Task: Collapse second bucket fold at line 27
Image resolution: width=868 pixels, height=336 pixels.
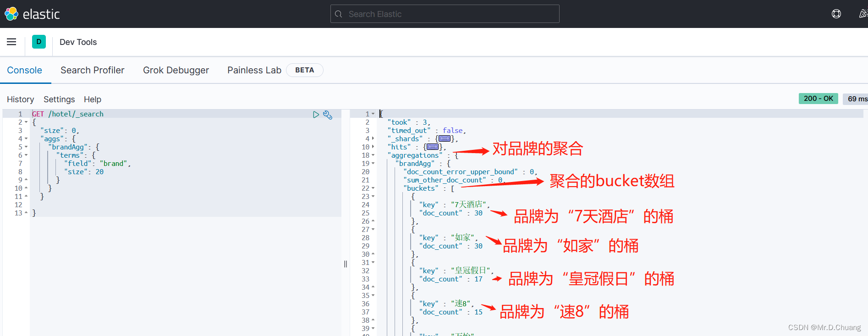Action: pyautogui.click(x=373, y=229)
